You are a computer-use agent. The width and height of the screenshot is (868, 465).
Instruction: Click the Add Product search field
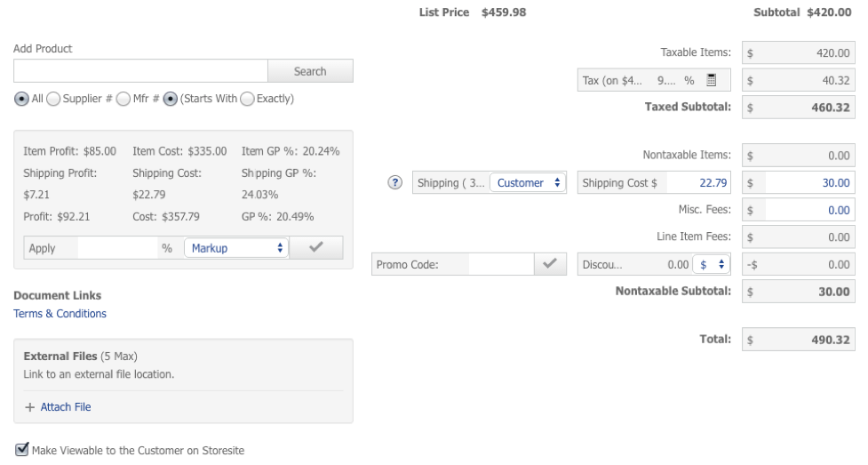pyautogui.click(x=140, y=71)
